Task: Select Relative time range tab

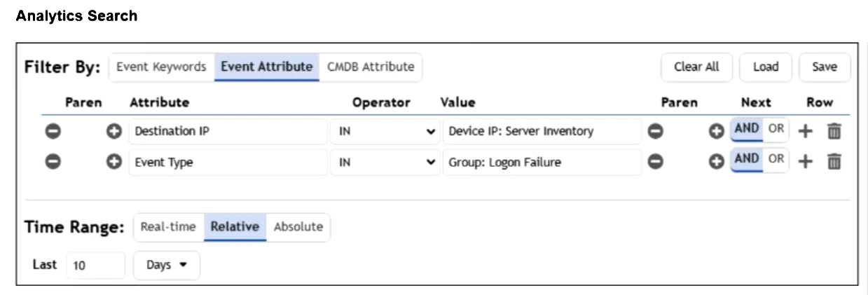Action: (x=235, y=227)
